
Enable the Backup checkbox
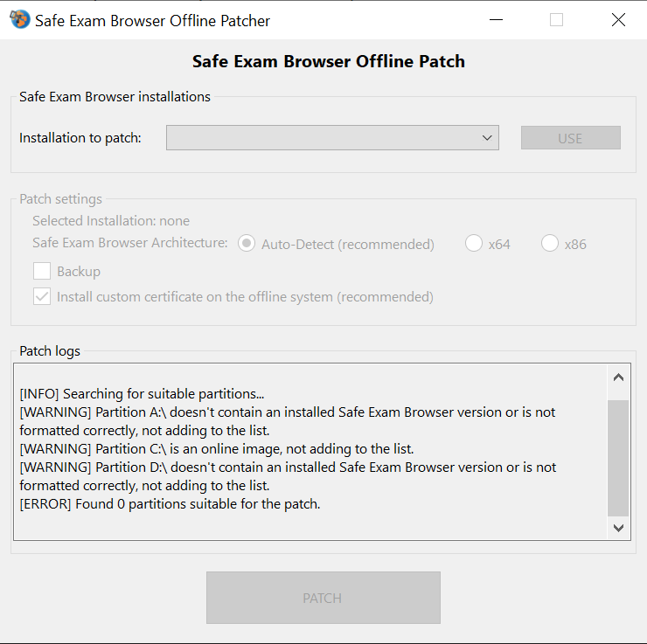click(42, 271)
